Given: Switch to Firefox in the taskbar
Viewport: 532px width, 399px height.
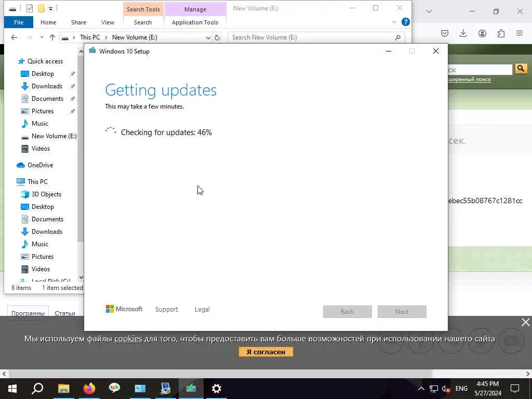Looking at the screenshot, I should 89,389.
